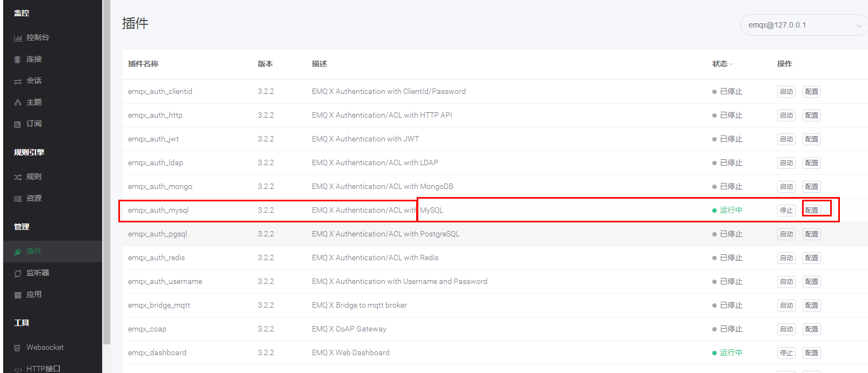The width and height of the screenshot is (868, 373).
Task: Open 订阅 menu item
Action: [52, 124]
